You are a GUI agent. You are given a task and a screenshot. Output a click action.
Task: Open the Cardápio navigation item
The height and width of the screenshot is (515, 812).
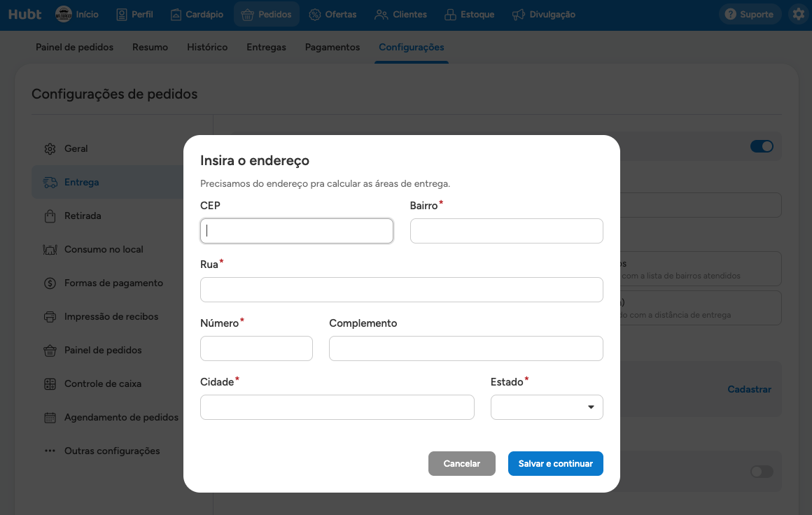point(197,15)
